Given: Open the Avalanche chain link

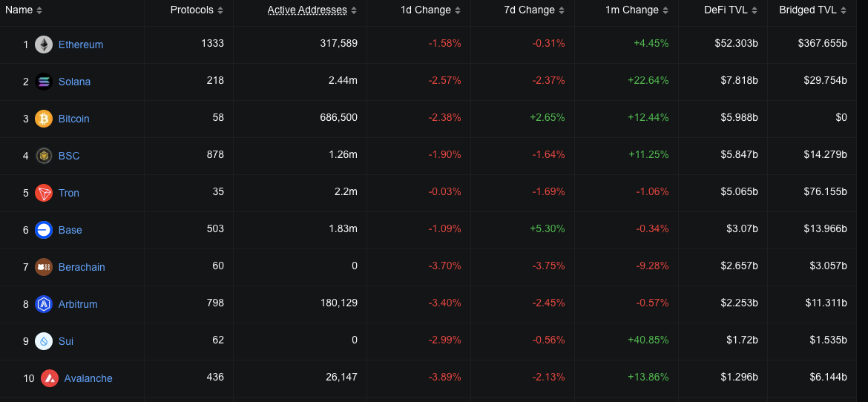Looking at the screenshot, I should coord(88,378).
